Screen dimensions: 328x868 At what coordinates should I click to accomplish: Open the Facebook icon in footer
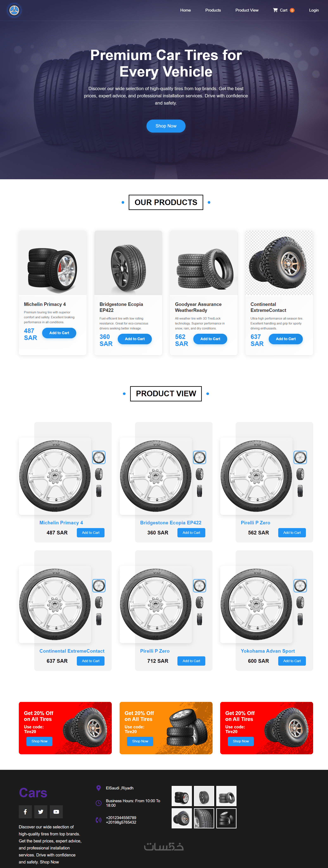click(x=25, y=812)
